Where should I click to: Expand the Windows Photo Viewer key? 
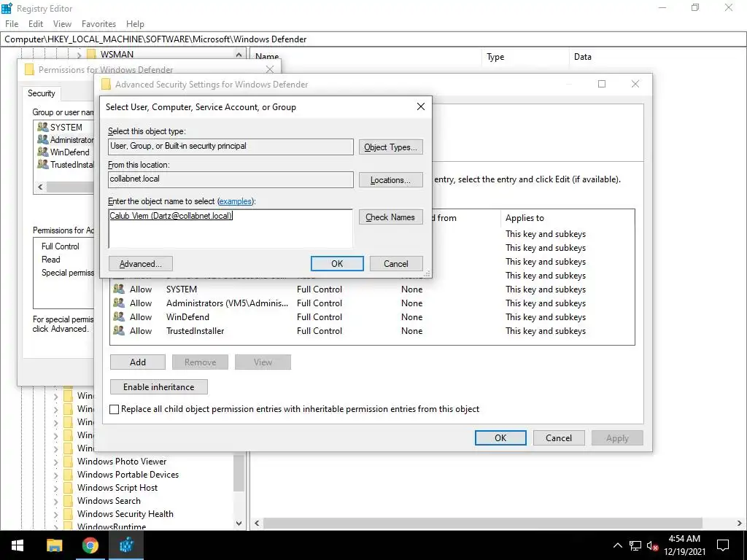click(x=55, y=462)
